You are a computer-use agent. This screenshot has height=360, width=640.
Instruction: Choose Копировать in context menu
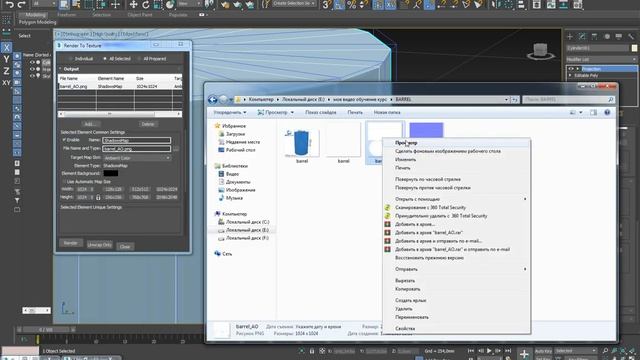click(x=457, y=289)
